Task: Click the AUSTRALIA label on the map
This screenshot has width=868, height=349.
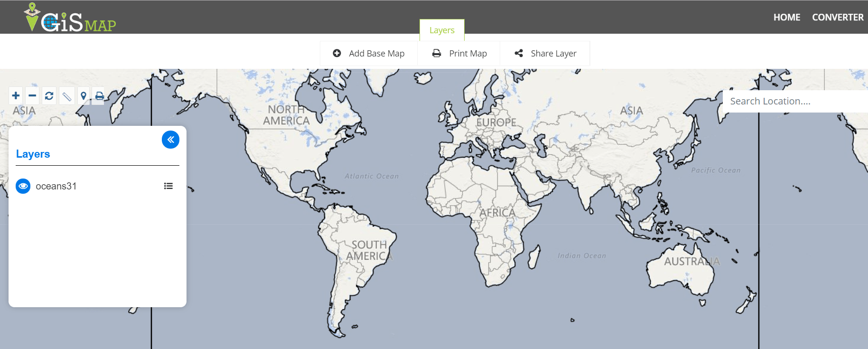Action: pos(692,262)
